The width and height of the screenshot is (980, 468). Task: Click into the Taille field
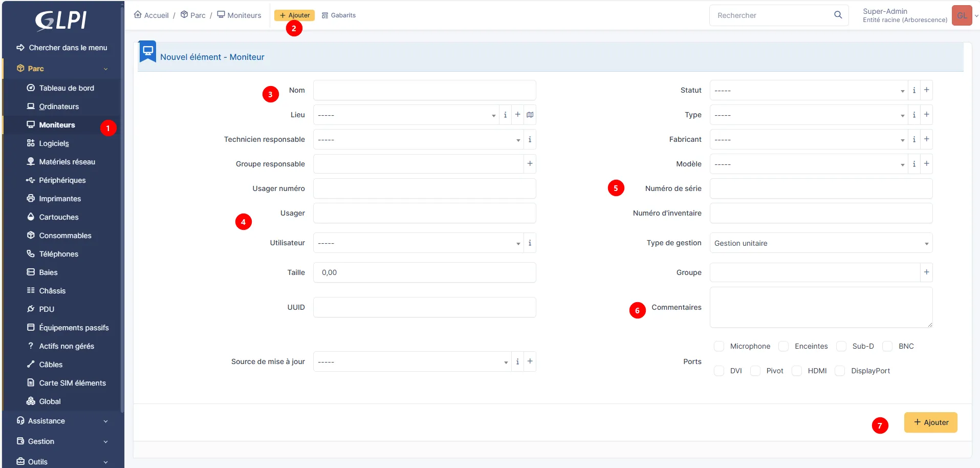pos(424,272)
